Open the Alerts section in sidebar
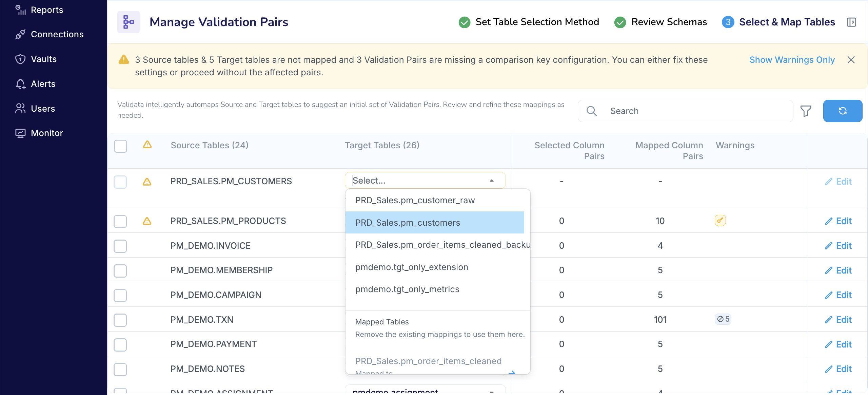The width and height of the screenshot is (868, 395). [43, 84]
